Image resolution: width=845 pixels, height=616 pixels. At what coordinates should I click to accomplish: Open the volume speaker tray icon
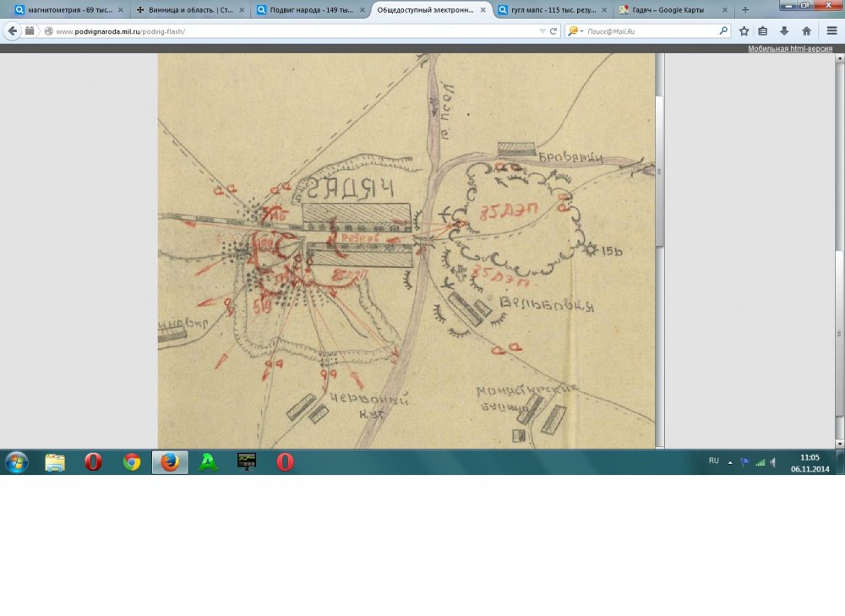773,462
